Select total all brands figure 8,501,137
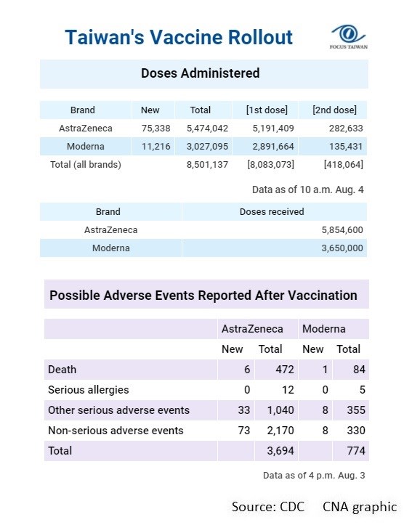420x525 pixels. point(207,164)
